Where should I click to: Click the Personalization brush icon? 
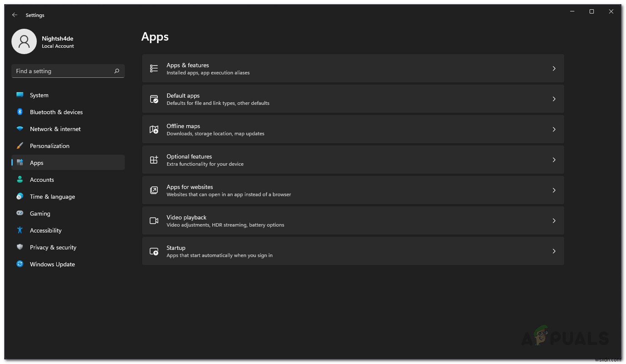[20, 146]
